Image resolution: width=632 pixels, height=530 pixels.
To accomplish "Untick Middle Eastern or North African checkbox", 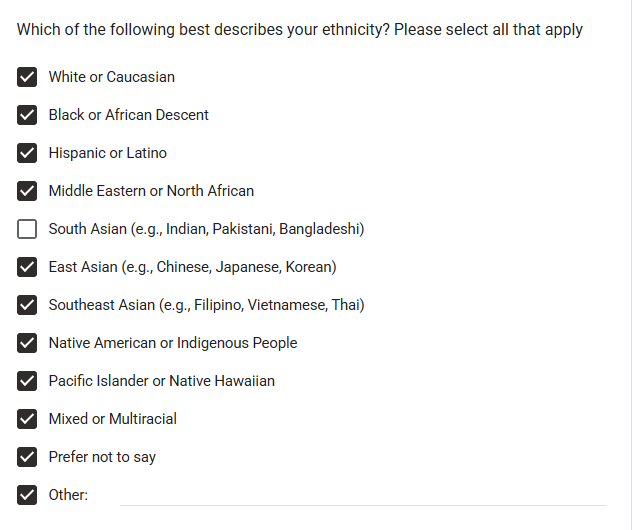I will (27, 191).
